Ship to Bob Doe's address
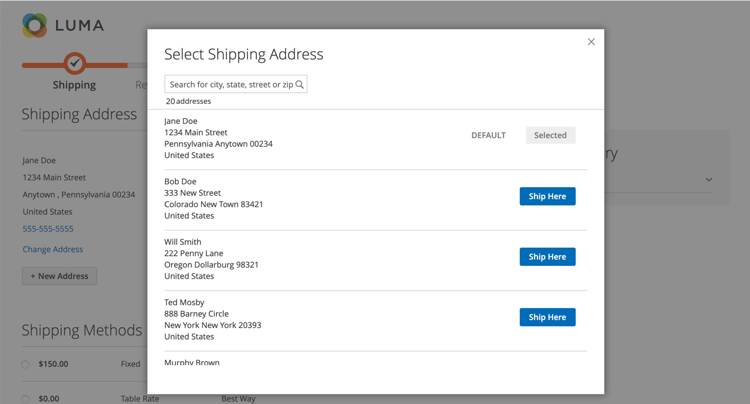750x404 pixels. (547, 196)
